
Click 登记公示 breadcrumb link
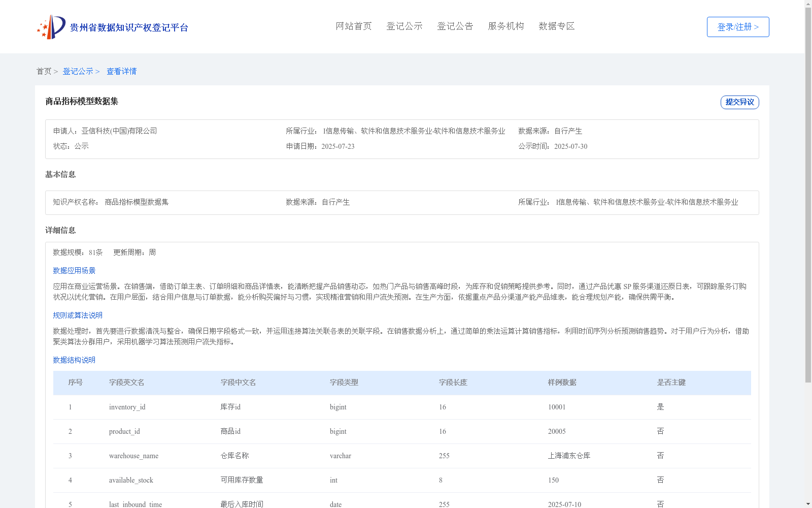click(x=78, y=72)
